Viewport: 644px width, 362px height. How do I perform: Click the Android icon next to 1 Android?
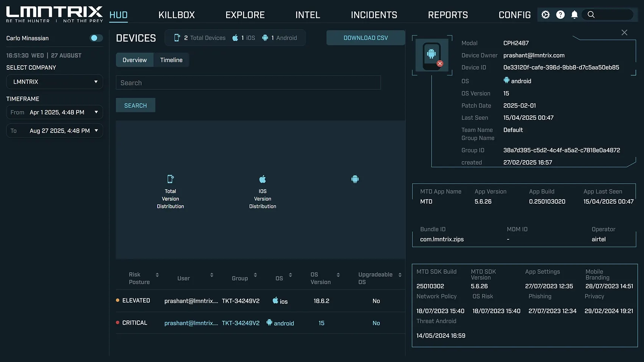click(x=265, y=38)
